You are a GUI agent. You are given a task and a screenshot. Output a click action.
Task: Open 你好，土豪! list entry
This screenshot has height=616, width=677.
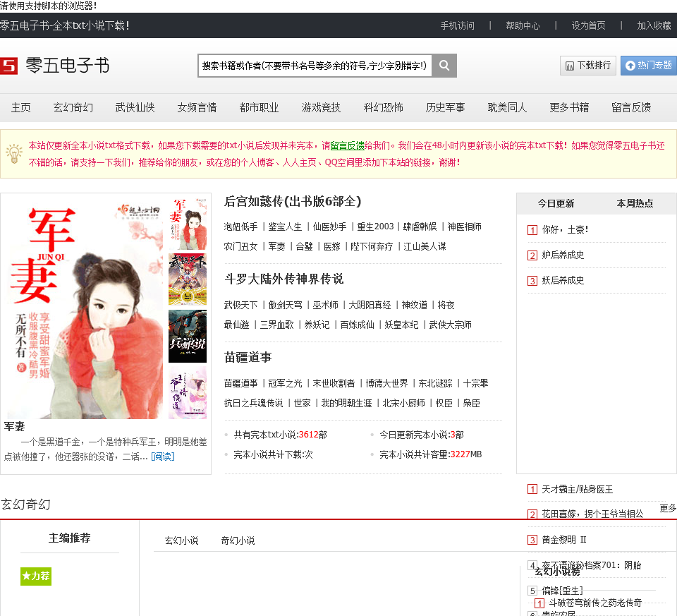pos(565,230)
